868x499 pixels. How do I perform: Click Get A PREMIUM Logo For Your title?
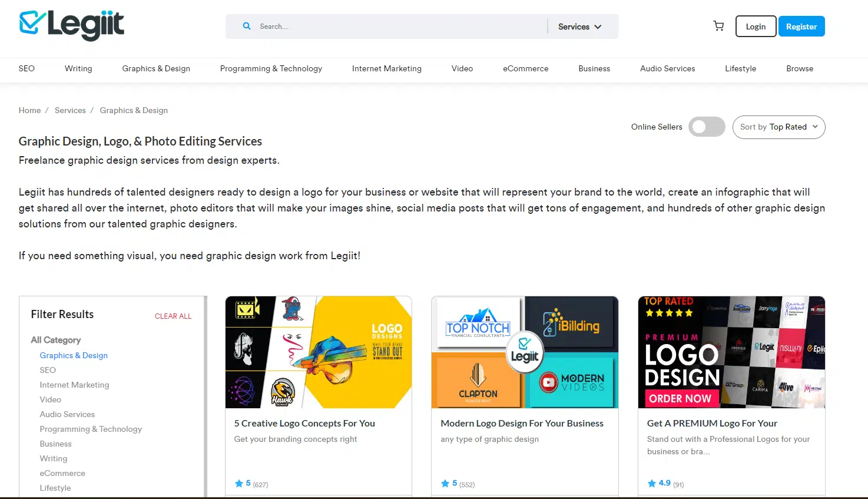(x=712, y=423)
